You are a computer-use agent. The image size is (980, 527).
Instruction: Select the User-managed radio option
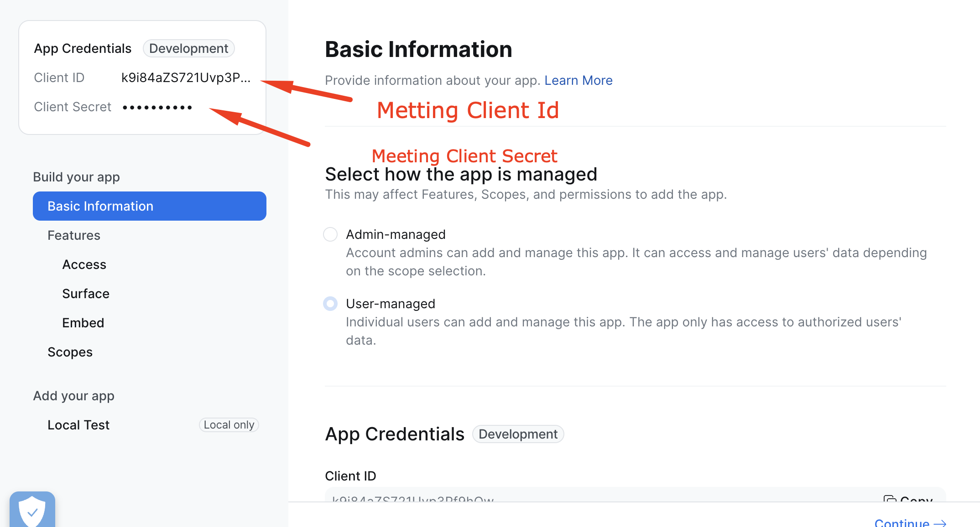coord(330,304)
